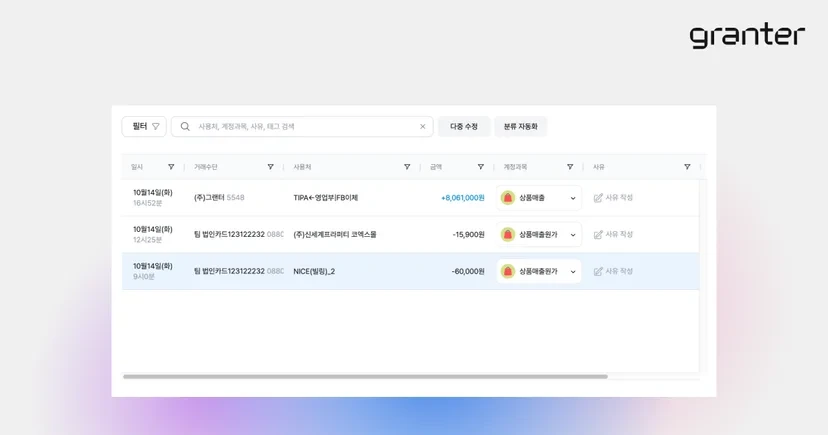Click the granter logo

tap(747, 36)
